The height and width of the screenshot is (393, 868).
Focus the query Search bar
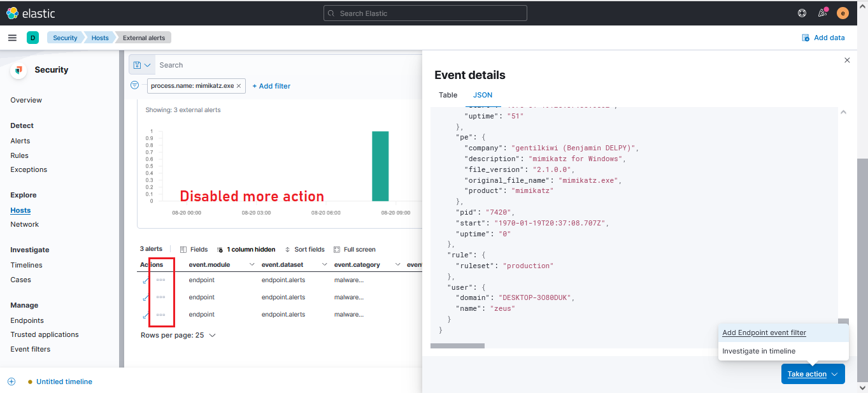coord(289,65)
